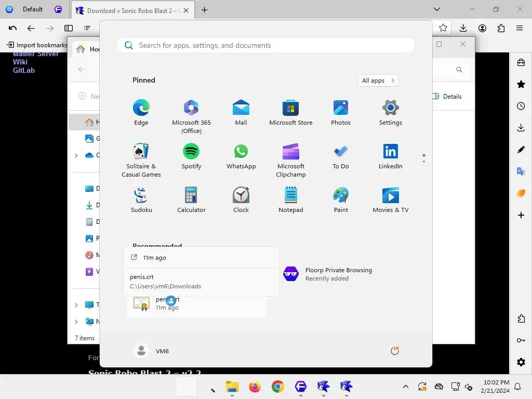This screenshot has width=532, height=399.
Task: Open the browser hamburger menu
Action: click(520, 28)
